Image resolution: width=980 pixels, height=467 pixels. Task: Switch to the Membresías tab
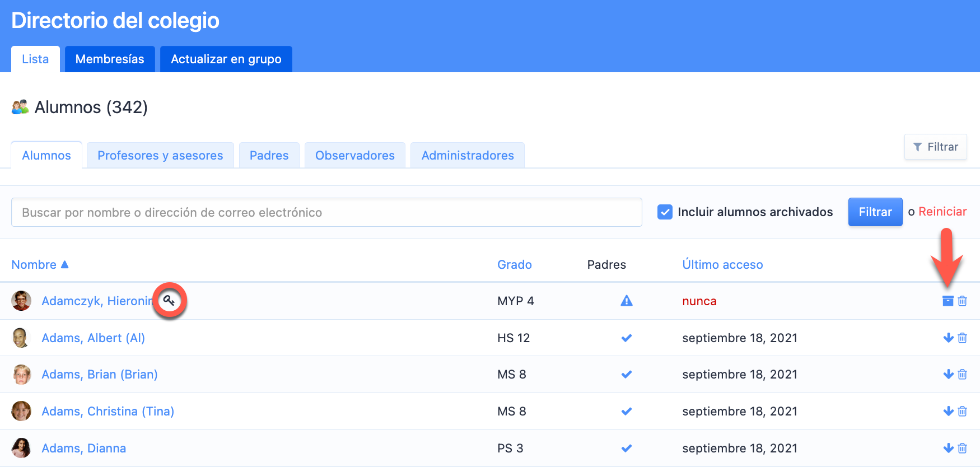click(x=110, y=59)
